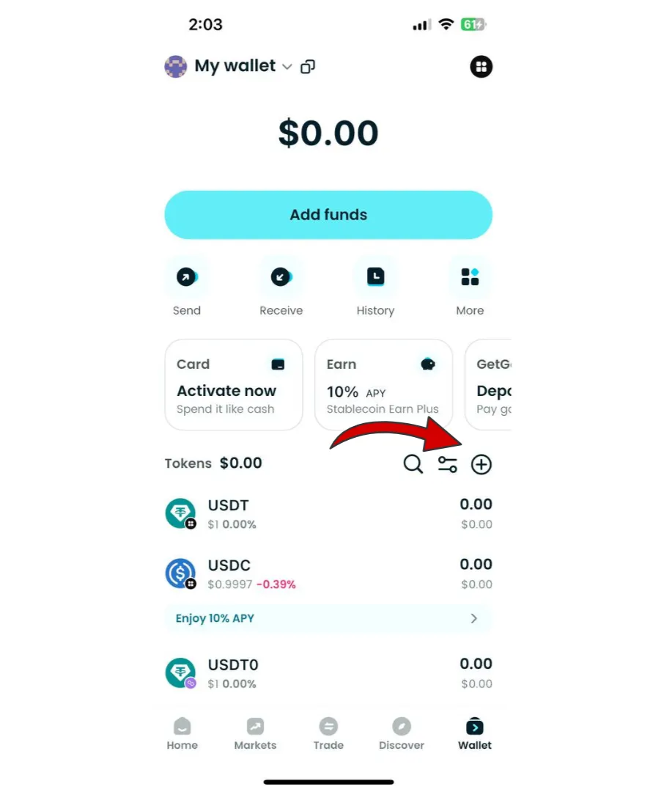This screenshot has width=672, height=792.
Task: Open Receive funds icon
Action: click(281, 276)
